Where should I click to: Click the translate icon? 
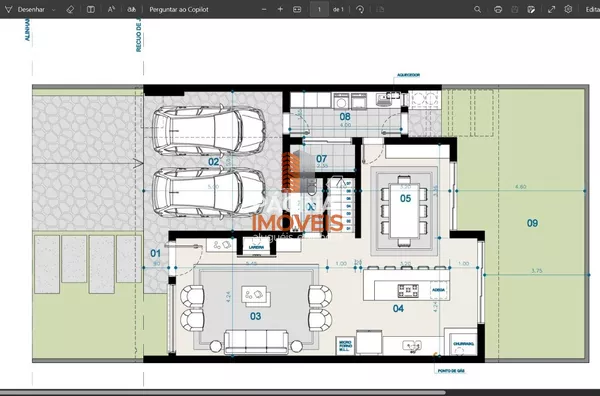tap(131, 9)
